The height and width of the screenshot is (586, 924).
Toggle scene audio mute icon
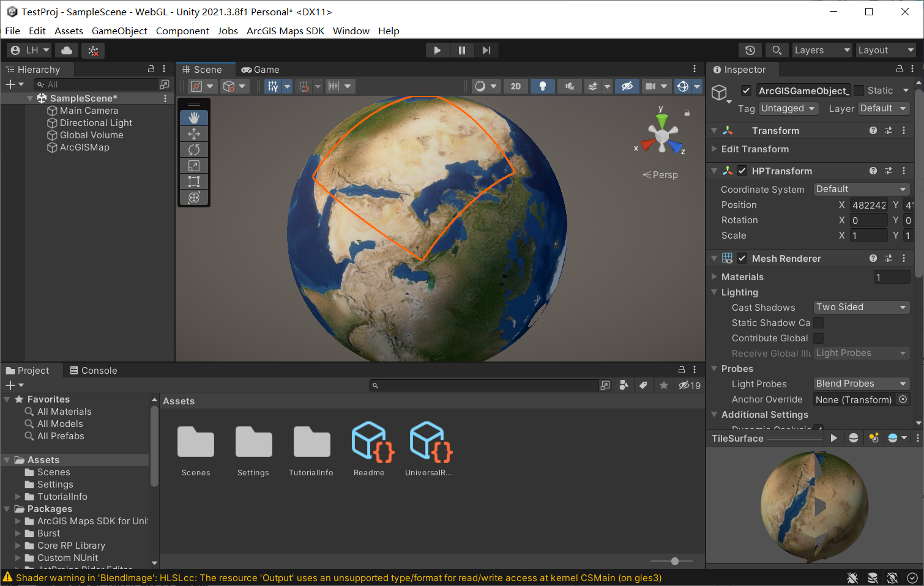click(569, 86)
